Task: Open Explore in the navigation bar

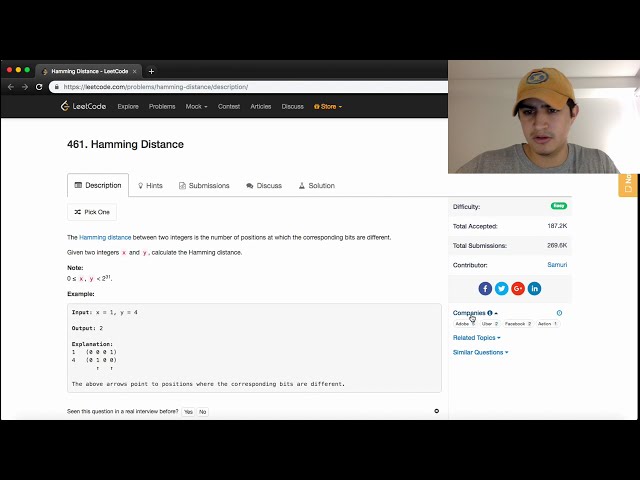Action: (128, 107)
